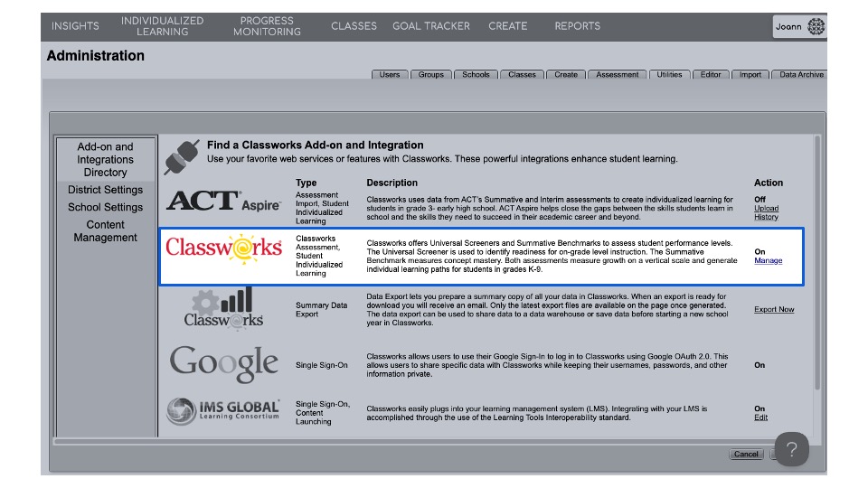Click the Classworks data export logo
This screenshot has width=868, height=488.
(x=223, y=309)
